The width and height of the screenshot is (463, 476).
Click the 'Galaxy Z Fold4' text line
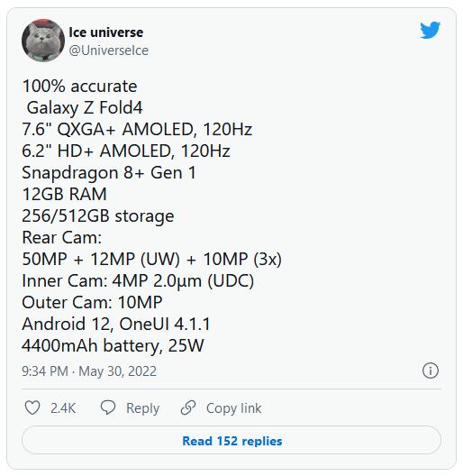tap(85, 108)
